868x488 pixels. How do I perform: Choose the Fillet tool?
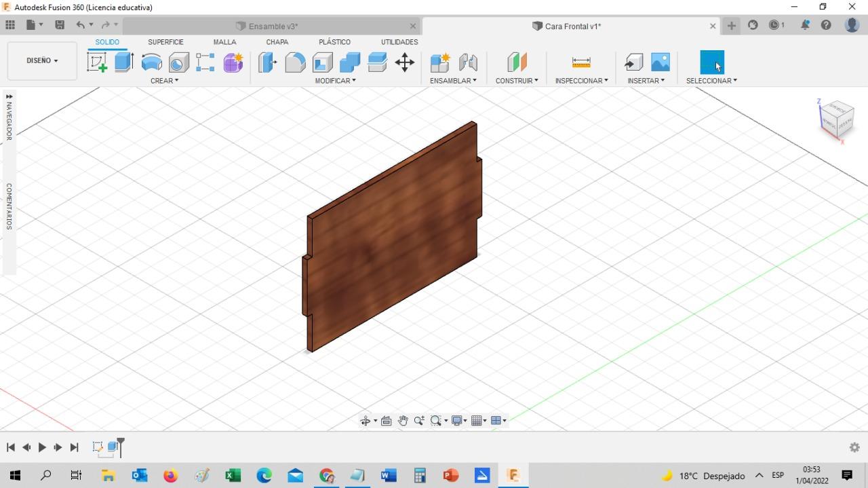(295, 62)
